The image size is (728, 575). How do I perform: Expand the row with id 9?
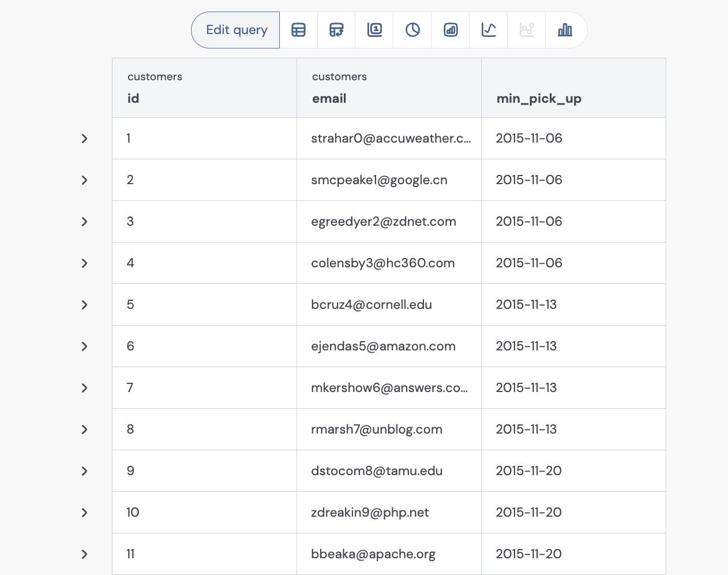85,471
